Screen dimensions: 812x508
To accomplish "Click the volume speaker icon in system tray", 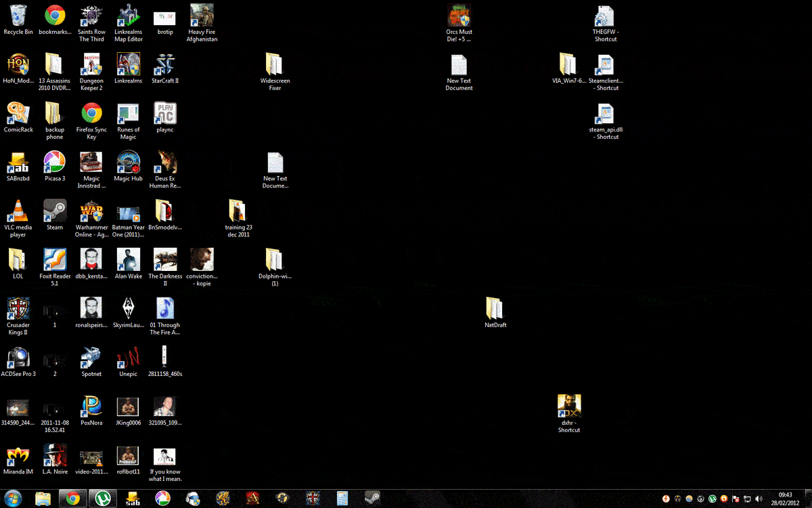I will [x=759, y=499].
